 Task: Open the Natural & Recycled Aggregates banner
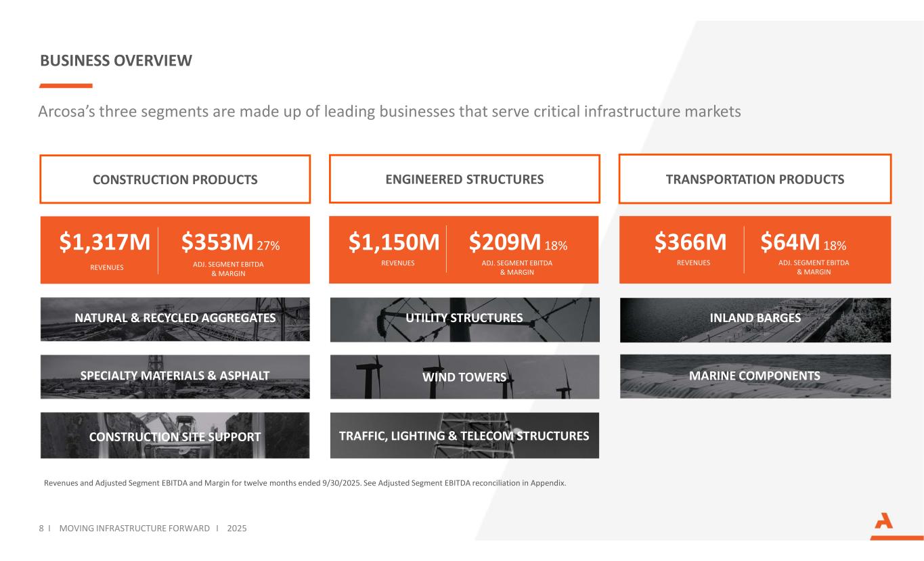pos(175,319)
